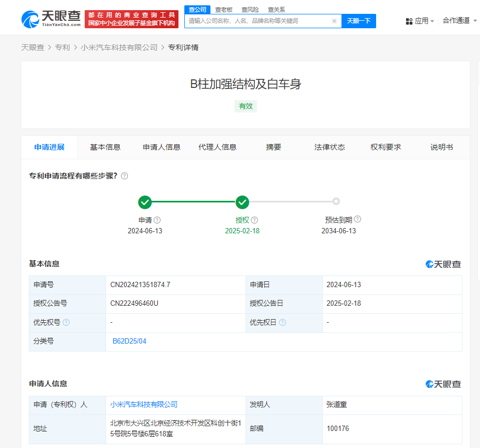Click the 专利详情 breadcrumb text
The height and width of the screenshot is (448, 480).
coord(183,47)
